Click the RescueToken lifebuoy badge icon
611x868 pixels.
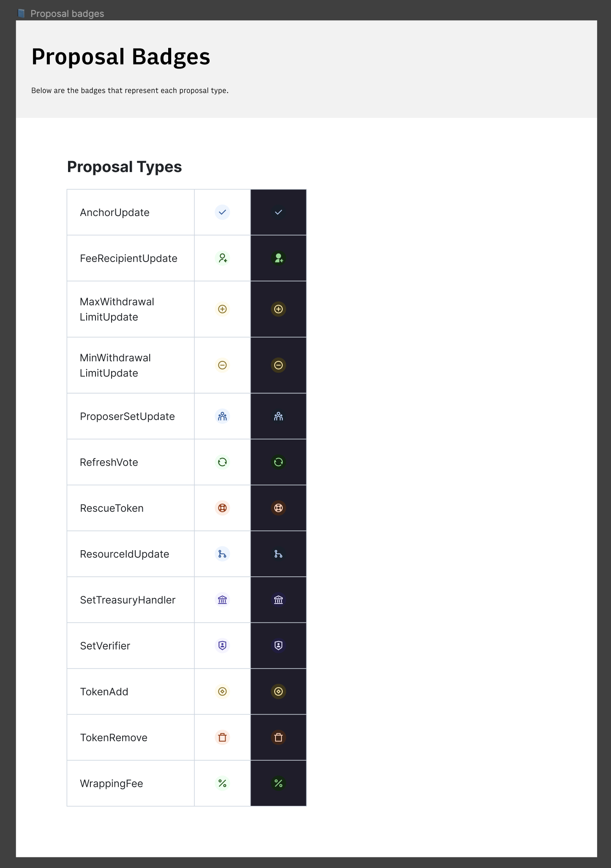pyautogui.click(x=222, y=508)
